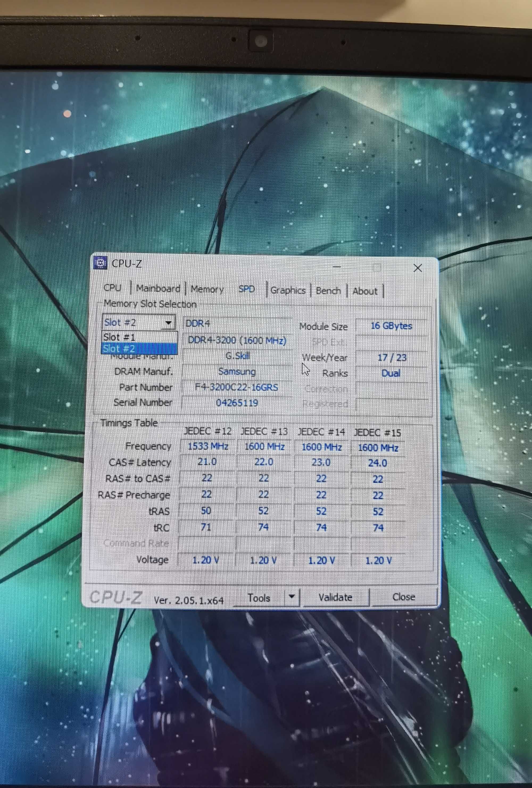Open the Memory tab
The width and height of the screenshot is (532, 788).
(x=207, y=289)
